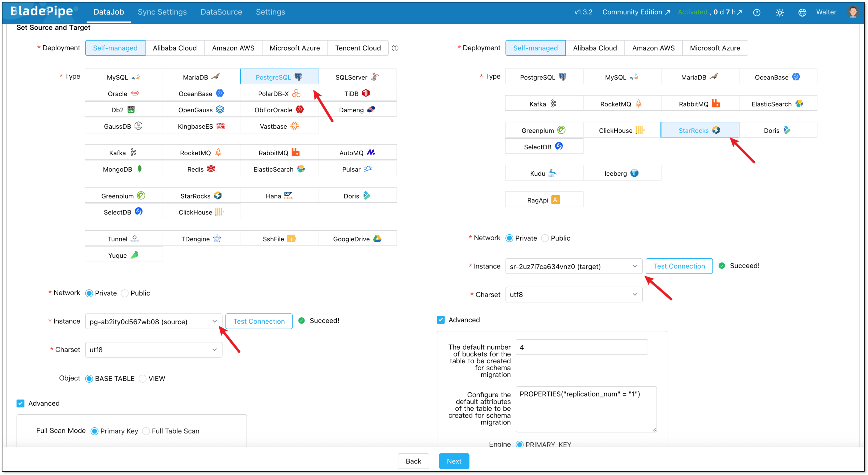Click help icon beside source Deployment options
Viewport: 868px width, 475px height.
pos(395,48)
